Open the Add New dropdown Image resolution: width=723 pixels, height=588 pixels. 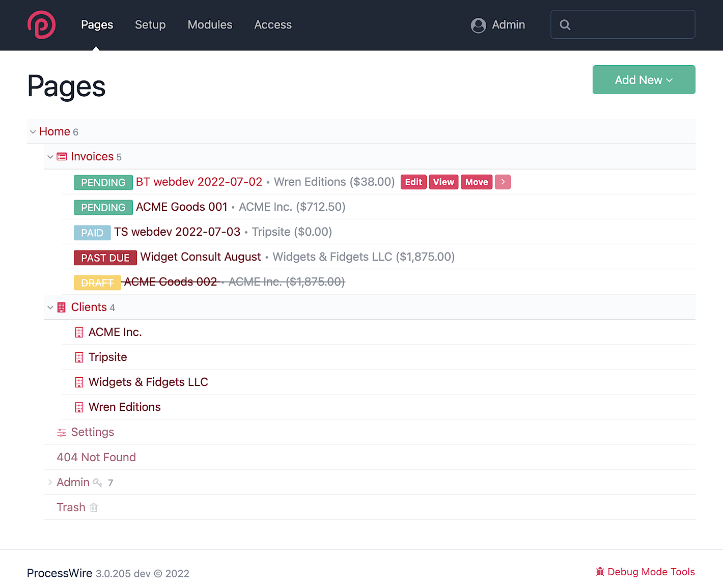[644, 79]
